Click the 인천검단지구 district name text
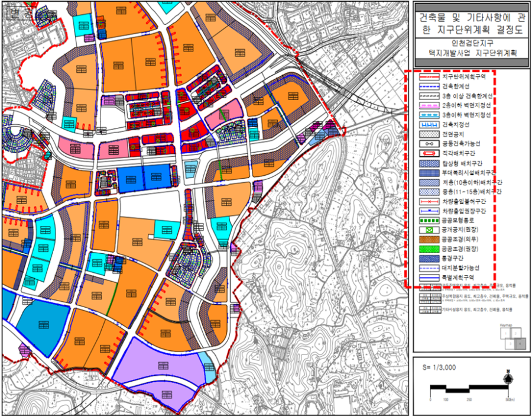Image resolution: width=532 pixels, height=416 pixels. [x=472, y=43]
